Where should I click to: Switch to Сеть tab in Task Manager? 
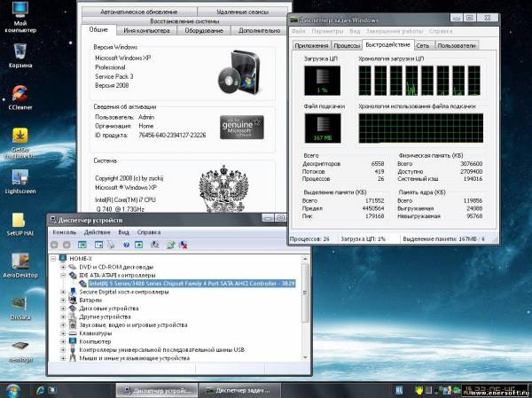tap(423, 45)
